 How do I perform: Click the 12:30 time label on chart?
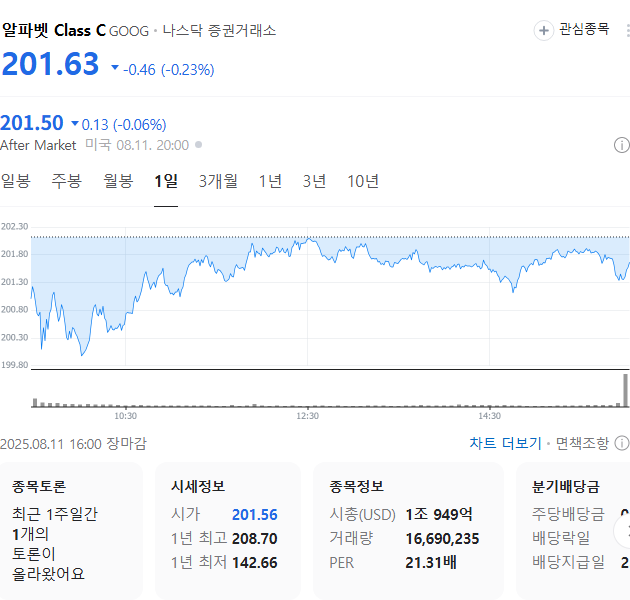point(308,416)
